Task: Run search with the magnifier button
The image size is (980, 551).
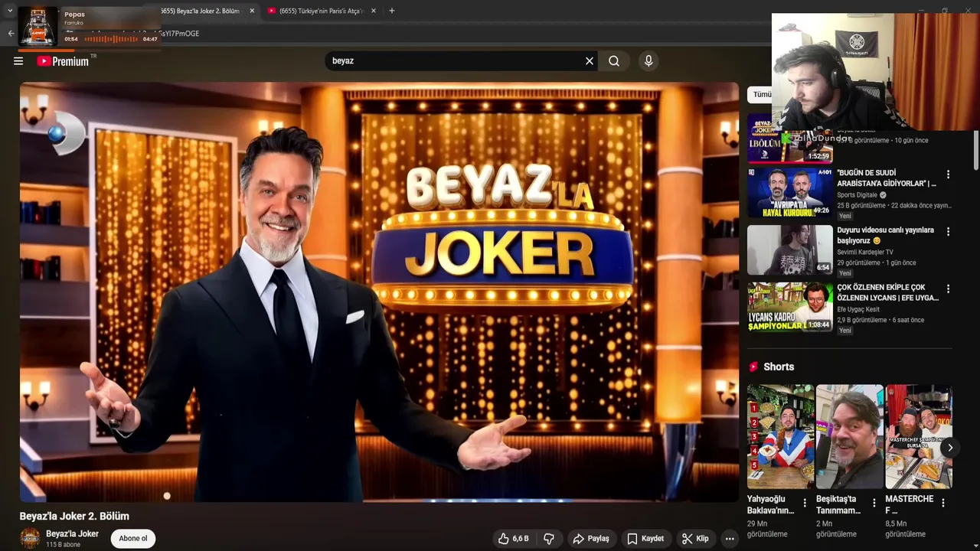Action: point(614,61)
